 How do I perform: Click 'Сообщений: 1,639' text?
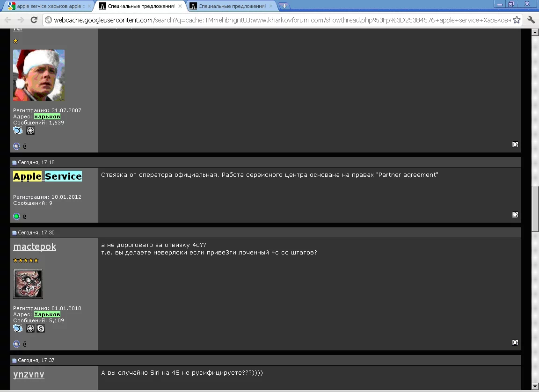tap(38, 123)
